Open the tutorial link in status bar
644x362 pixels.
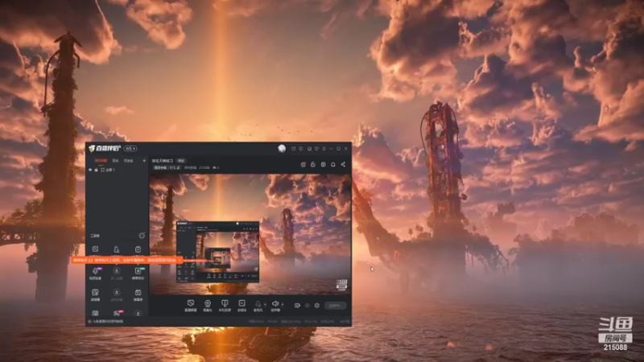(x=107, y=321)
